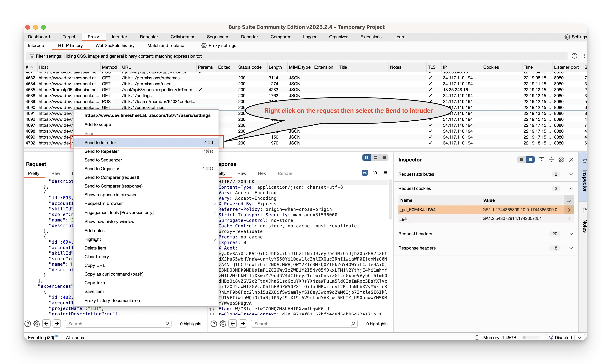Expand all Inspector sections icon

click(x=541, y=160)
